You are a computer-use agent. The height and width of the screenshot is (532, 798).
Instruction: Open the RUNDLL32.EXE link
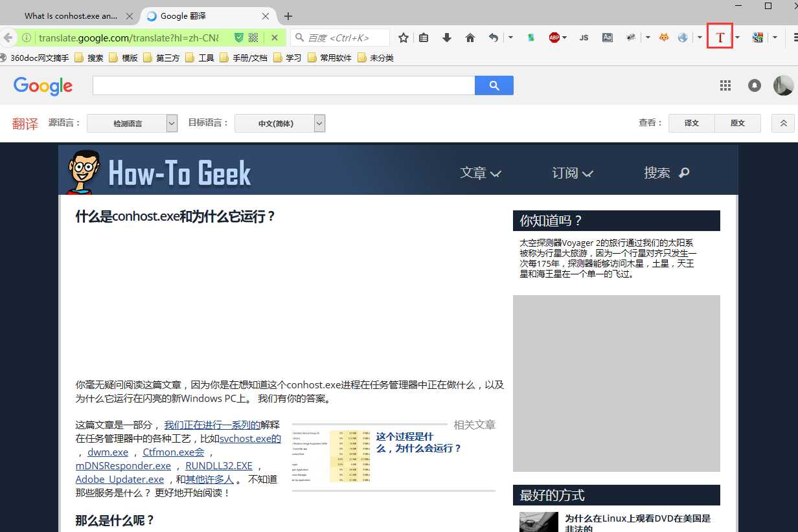(219, 466)
